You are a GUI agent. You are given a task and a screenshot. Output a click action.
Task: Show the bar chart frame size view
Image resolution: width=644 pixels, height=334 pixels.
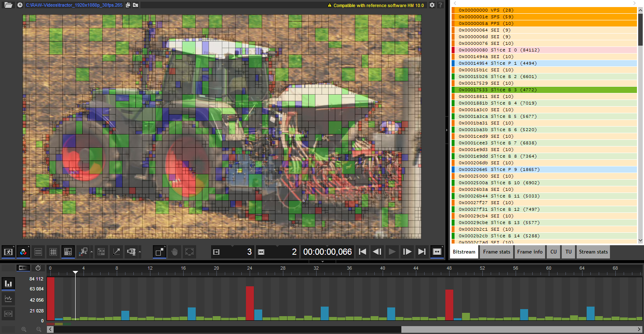pos(8,284)
